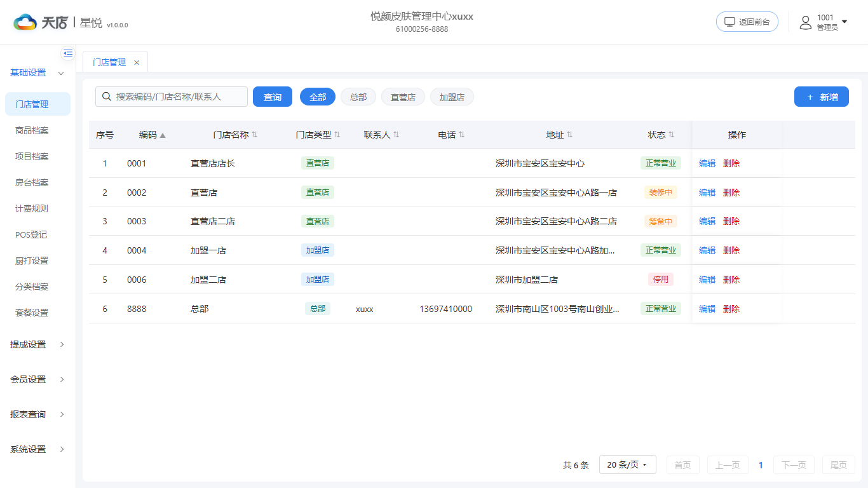The image size is (868, 488).
Task: Focus the store search input field
Action: click(x=172, y=97)
